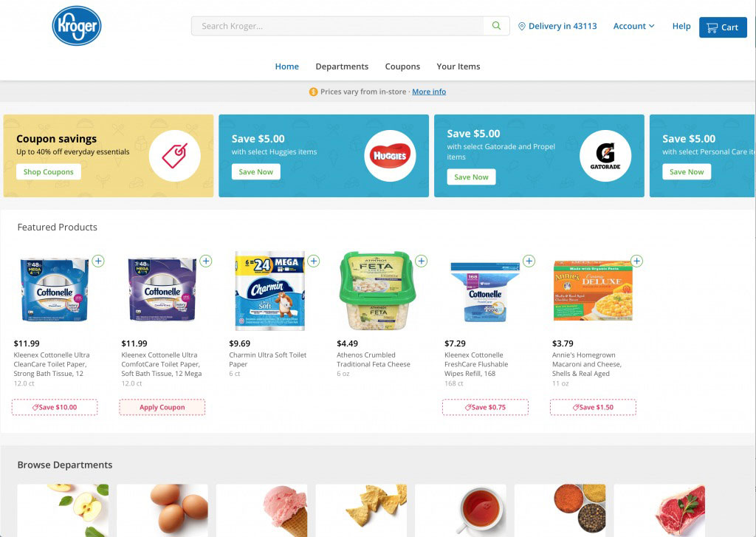Add Cottonelle Flushable Wipes with plus icon
This screenshot has height=537, width=756.
coord(529,261)
